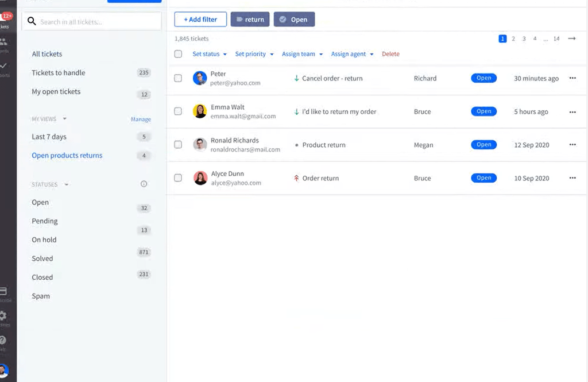Select the All tickets view
588x382 pixels.
tap(46, 54)
